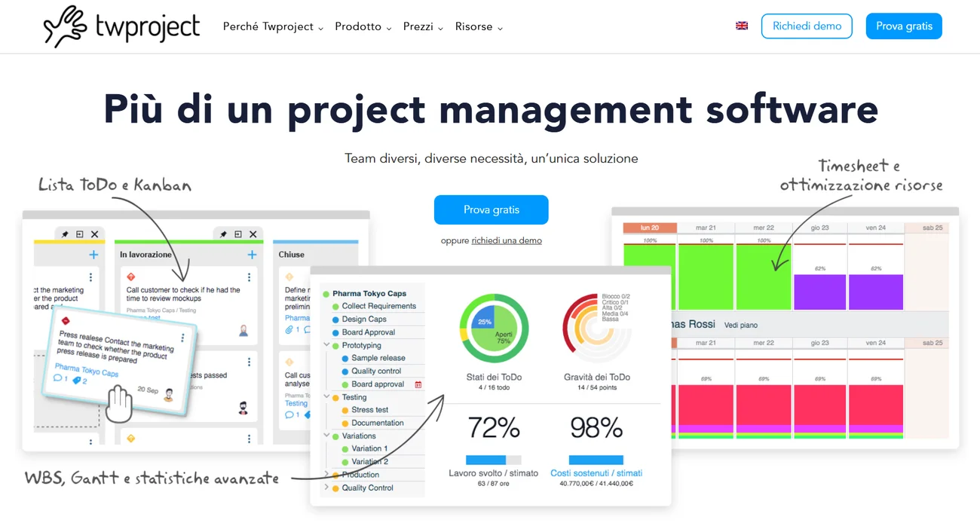Expand the Production tree node
The width and height of the screenshot is (980, 526).
point(326,475)
